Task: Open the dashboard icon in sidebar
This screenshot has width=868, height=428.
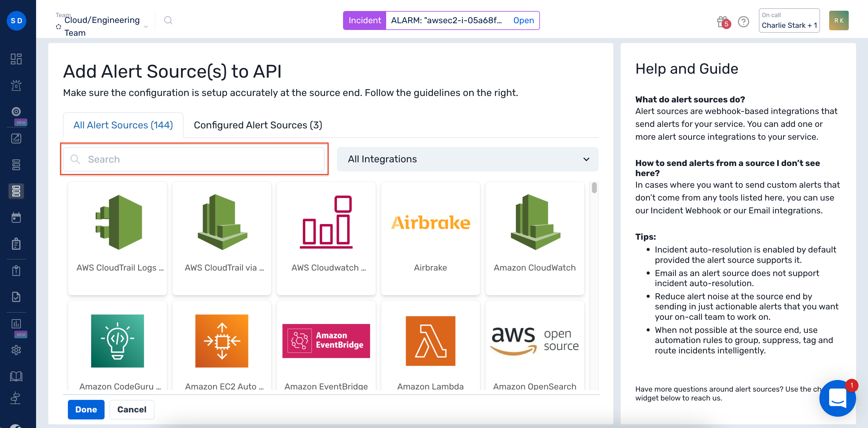Action: click(x=16, y=59)
